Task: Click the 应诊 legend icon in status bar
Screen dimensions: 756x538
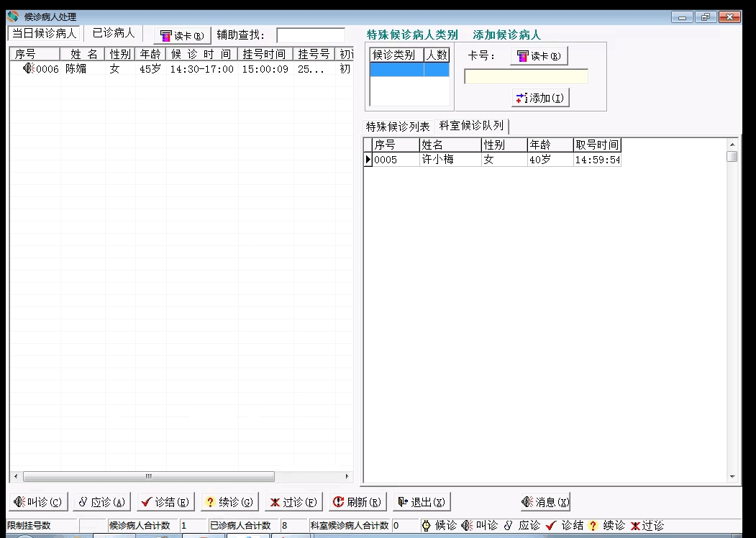Action: point(508,526)
